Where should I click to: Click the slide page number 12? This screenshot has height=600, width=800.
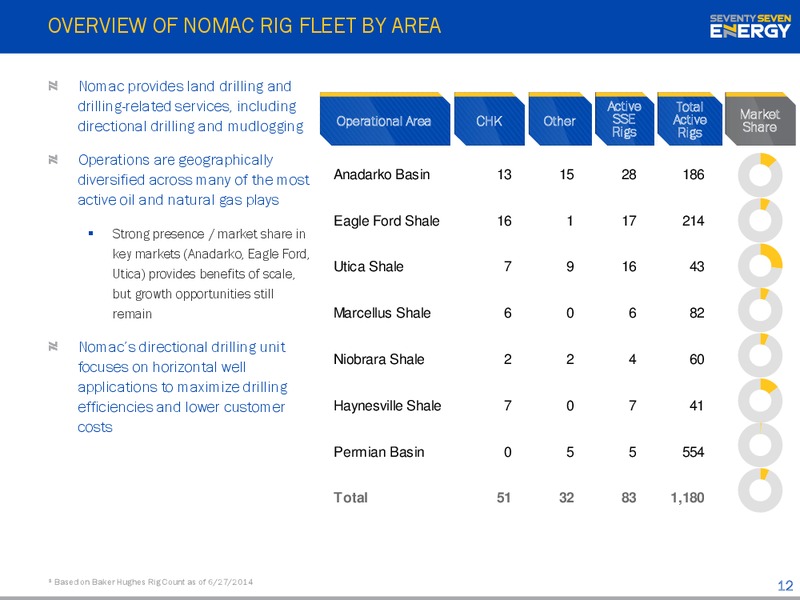pyautogui.click(x=785, y=585)
